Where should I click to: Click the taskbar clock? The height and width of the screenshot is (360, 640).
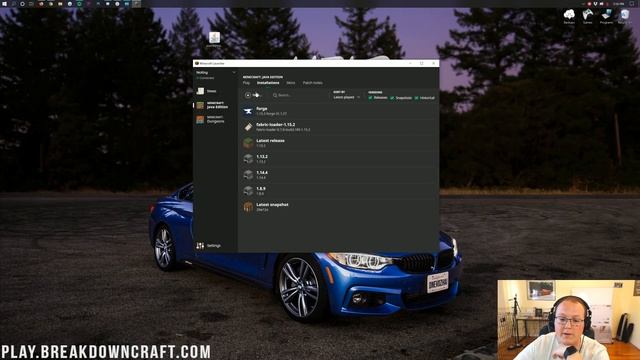point(618,4)
